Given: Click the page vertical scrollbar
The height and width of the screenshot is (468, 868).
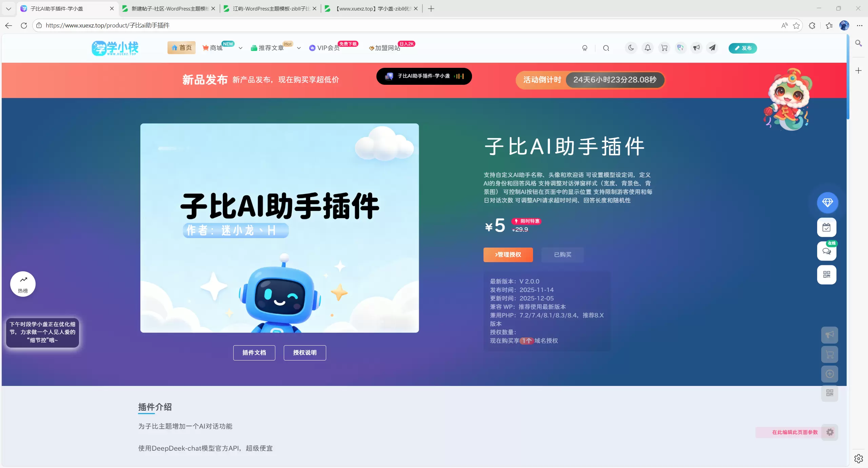Looking at the screenshot, I should (x=848, y=77).
